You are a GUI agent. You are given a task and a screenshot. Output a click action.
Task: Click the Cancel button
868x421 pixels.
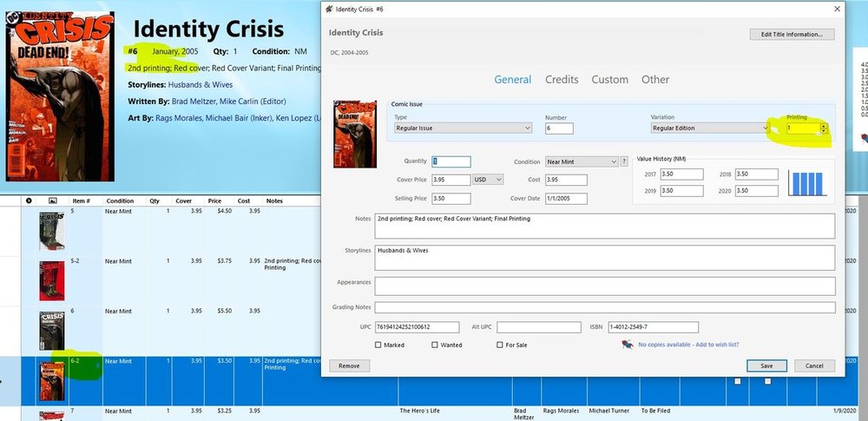click(814, 365)
